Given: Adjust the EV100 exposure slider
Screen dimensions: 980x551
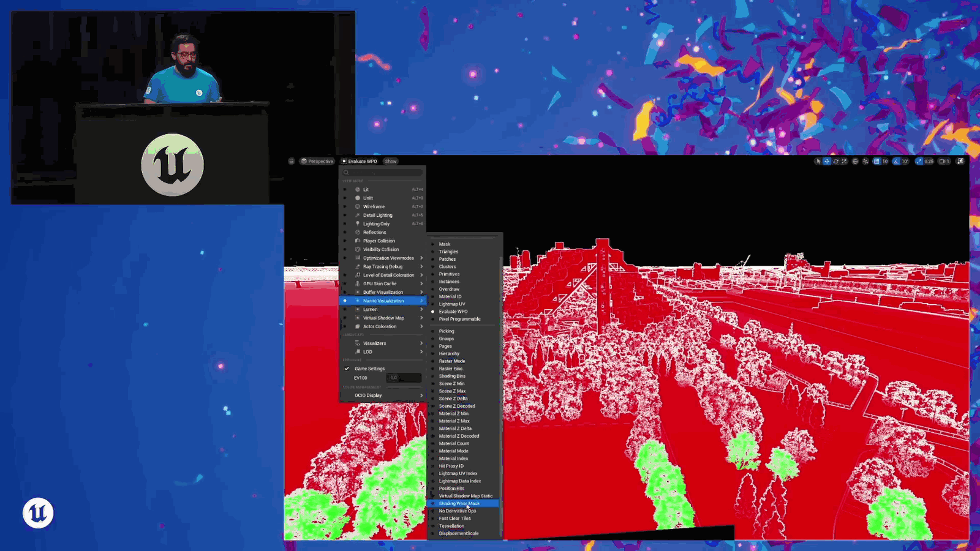Looking at the screenshot, I should (x=404, y=378).
